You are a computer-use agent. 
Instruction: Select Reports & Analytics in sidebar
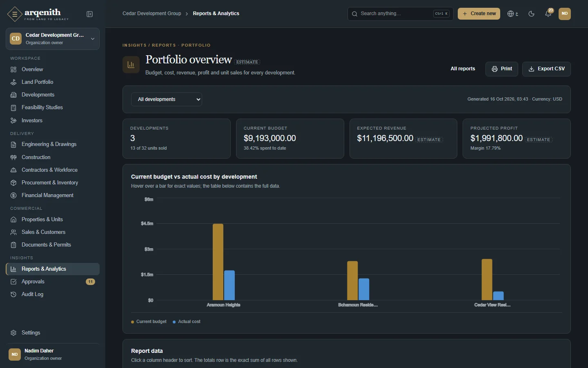click(x=53, y=269)
